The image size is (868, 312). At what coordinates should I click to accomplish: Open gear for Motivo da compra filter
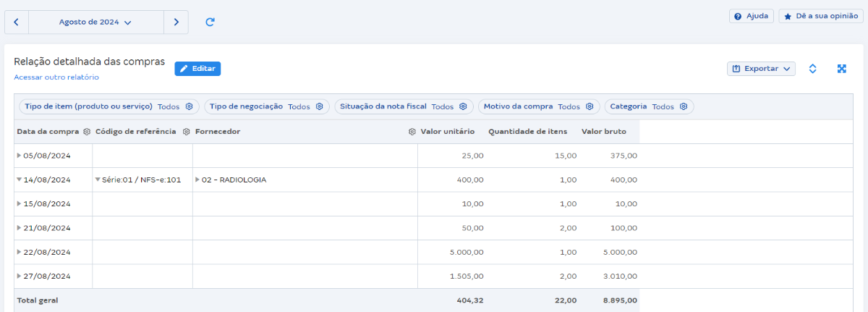[590, 106]
